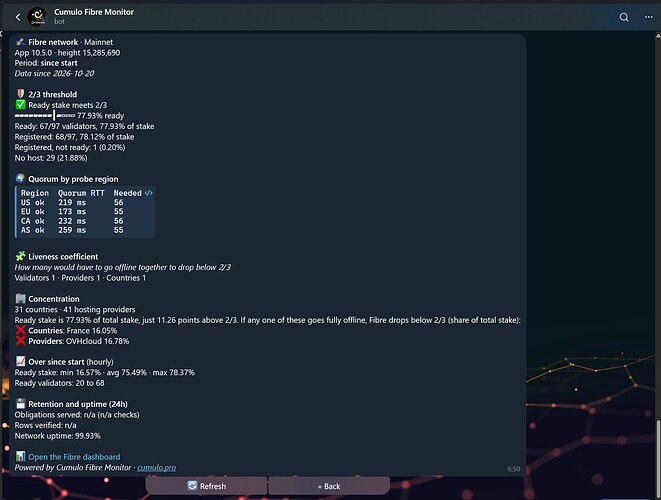Open the three-dot more options menu
Screen dimensions: 661x500
point(648,17)
